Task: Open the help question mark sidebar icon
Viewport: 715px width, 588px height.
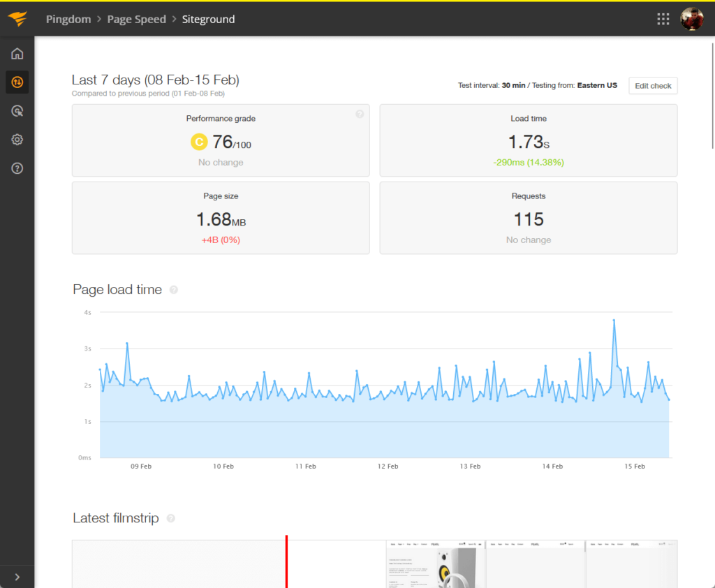Action: pos(17,168)
